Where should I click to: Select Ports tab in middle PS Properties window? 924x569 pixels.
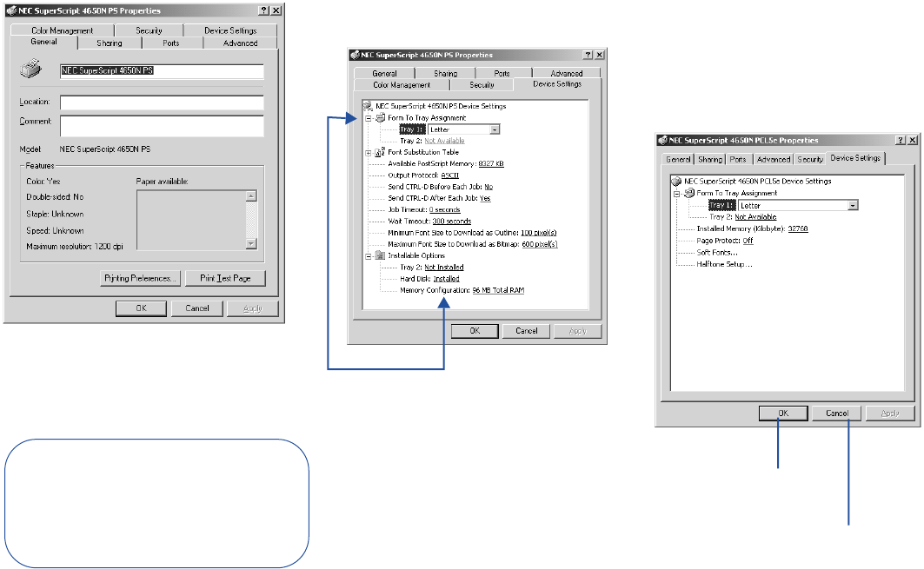(x=502, y=74)
